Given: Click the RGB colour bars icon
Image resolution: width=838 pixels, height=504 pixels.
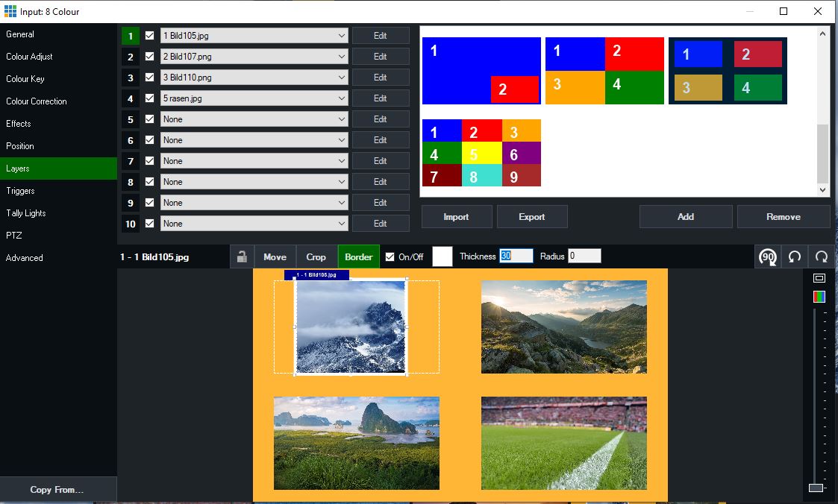Looking at the screenshot, I should pyautogui.click(x=819, y=297).
